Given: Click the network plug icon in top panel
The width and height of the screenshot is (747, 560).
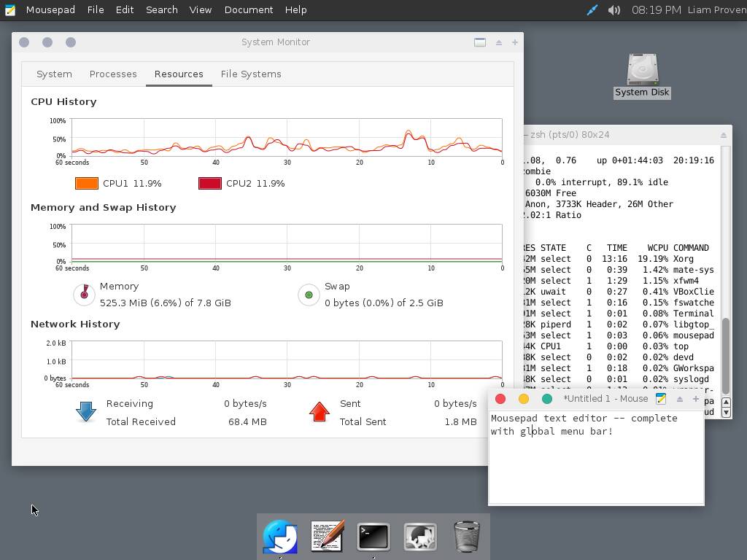Looking at the screenshot, I should [x=592, y=10].
